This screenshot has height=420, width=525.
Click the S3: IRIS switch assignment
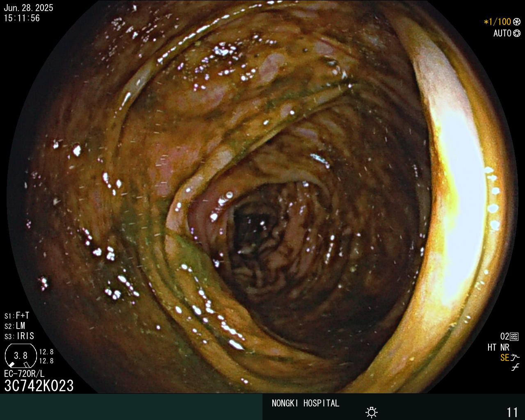(x=19, y=336)
